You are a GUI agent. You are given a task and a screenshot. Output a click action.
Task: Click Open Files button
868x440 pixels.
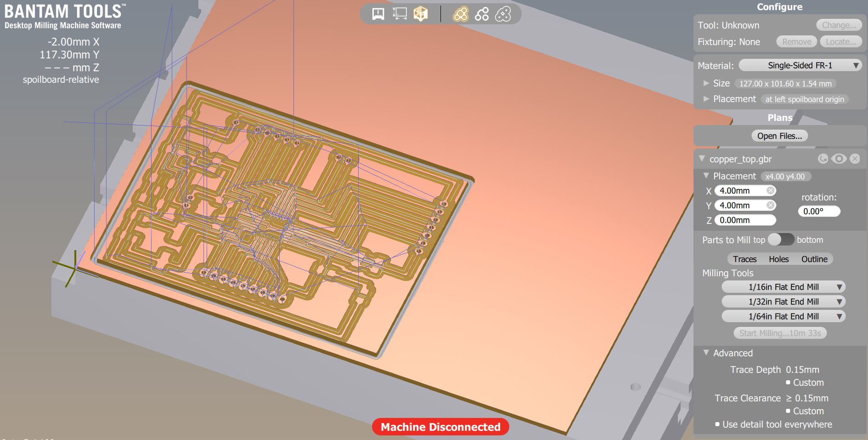pyautogui.click(x=779, y=136)
